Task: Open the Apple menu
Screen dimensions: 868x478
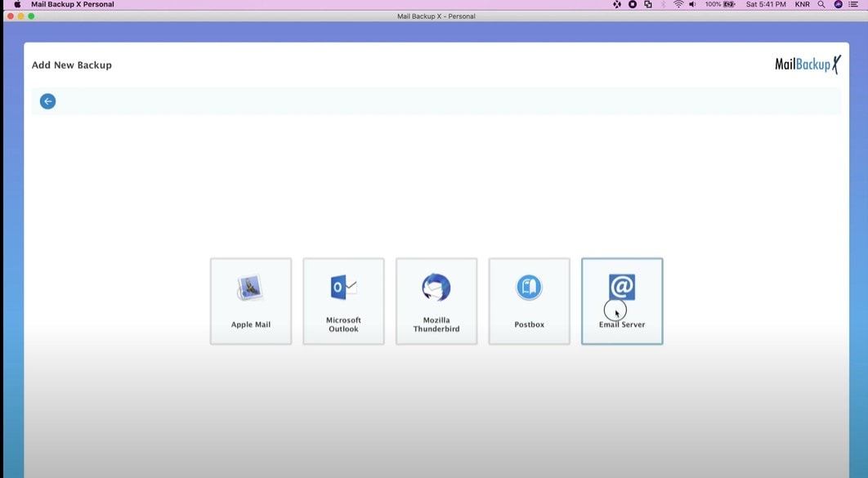Action: 17,4
